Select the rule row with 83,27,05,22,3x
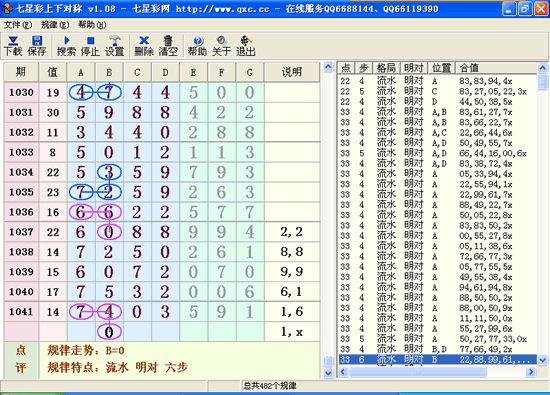Viewport: 550px width, 395px height. pos(437,92)
